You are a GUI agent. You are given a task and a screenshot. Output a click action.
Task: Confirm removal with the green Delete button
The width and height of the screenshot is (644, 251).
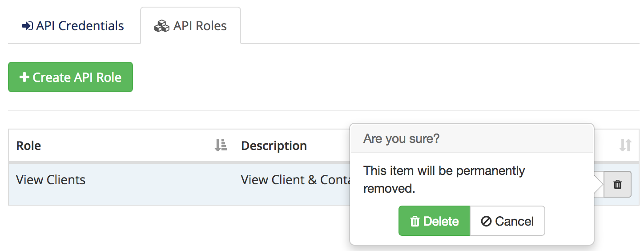[x=434, y=221]
